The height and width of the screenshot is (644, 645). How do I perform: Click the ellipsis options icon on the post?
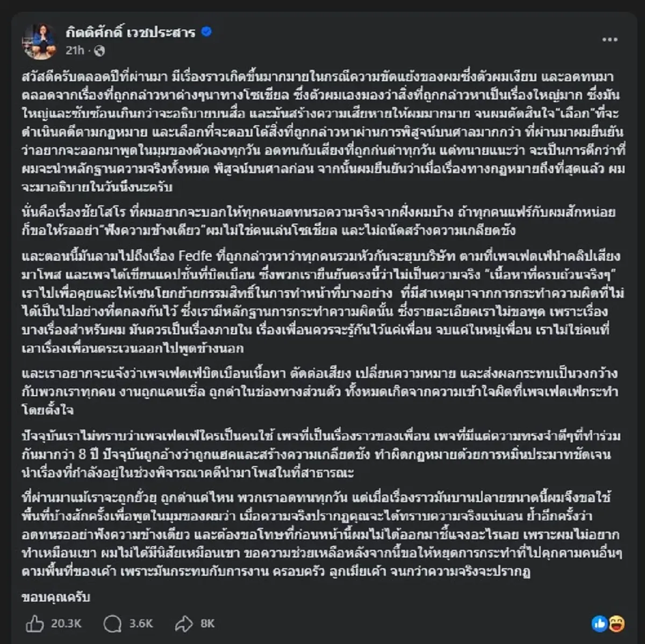click(610, 39)
